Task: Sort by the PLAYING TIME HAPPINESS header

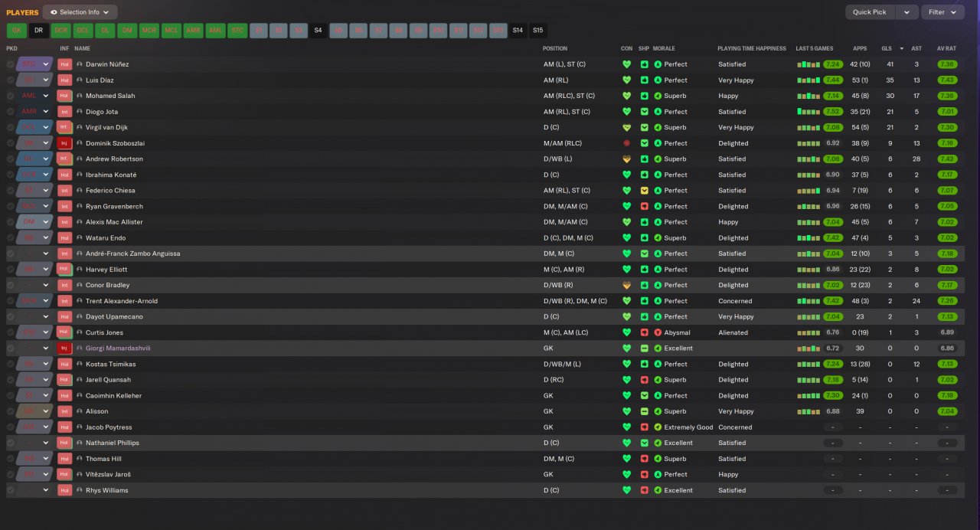Action: pyautogui.click(x=752, y=48)
